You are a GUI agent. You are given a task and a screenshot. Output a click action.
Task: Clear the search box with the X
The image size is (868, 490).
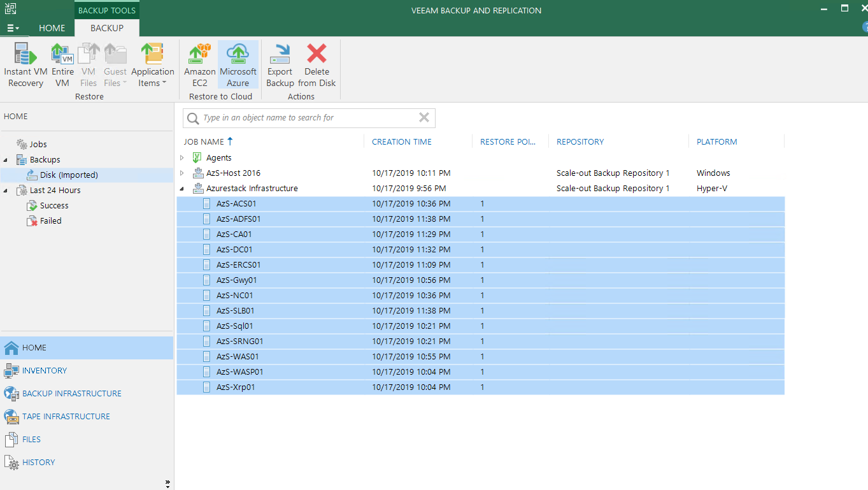[x=423, y=117]
